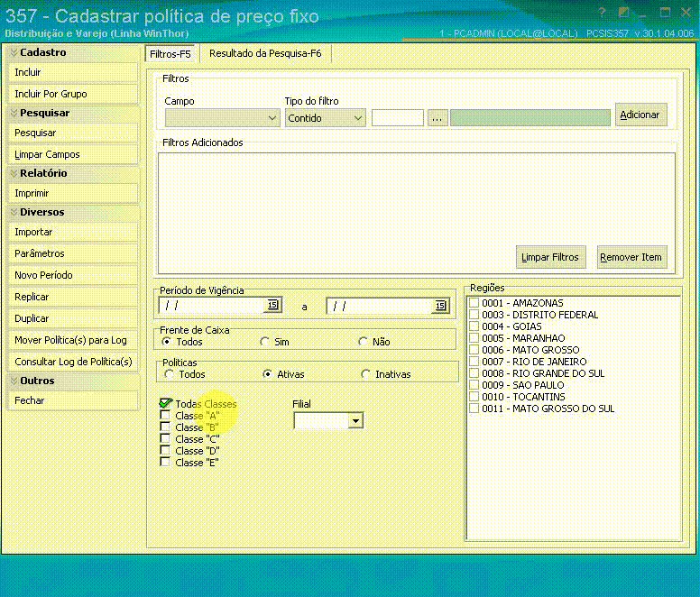Click the Pesquisar sidebar item
This screenshot has height=597, width=700.
tap(73, 133)
